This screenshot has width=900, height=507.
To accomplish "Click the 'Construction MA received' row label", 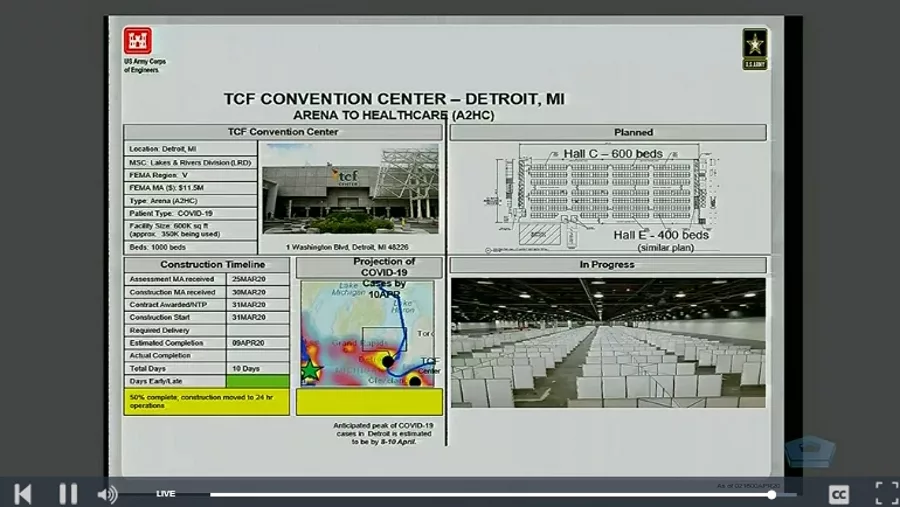I will [175, 292].
